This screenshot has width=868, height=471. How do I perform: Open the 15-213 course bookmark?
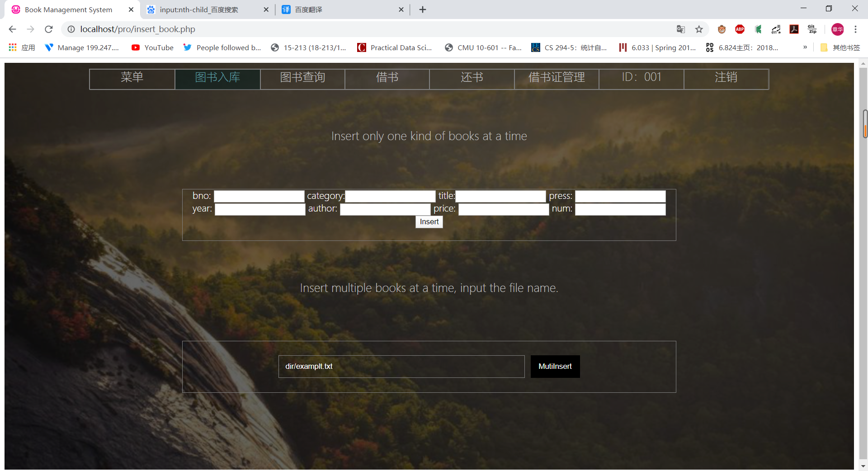(x=309, y=47)
